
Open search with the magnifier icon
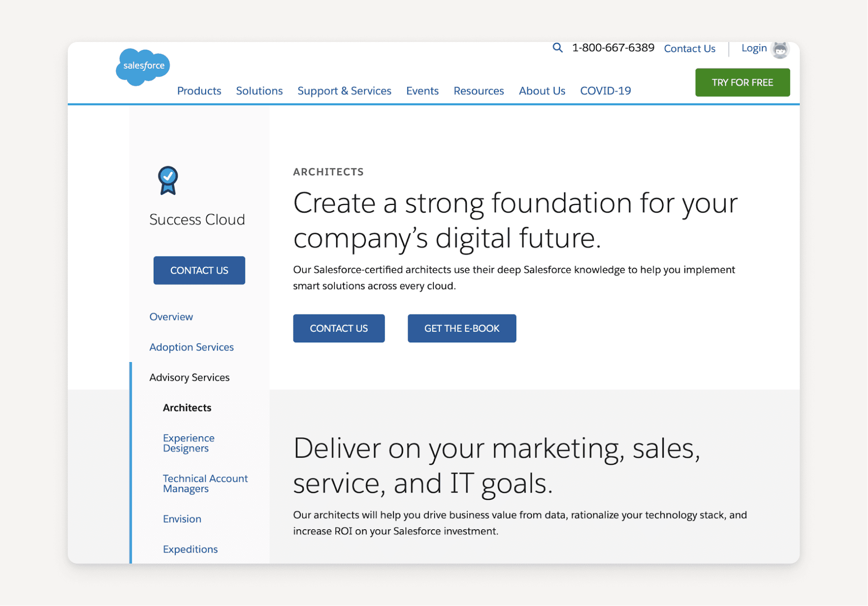click(557, 47)
